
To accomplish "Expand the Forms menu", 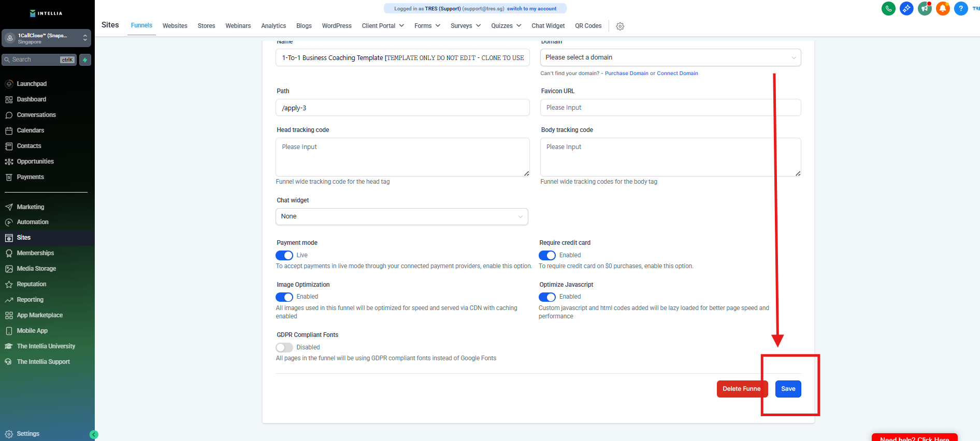I will coord(427,26).
